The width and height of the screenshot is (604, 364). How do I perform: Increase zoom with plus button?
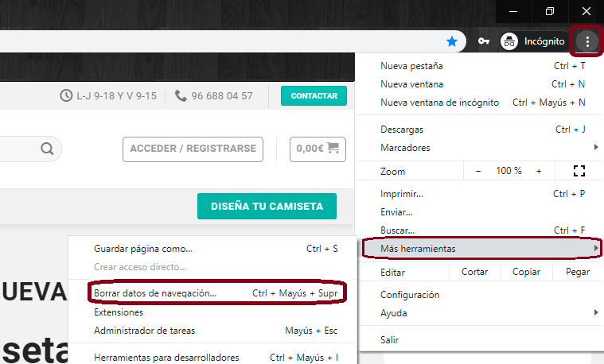click(x=539, y=171)
